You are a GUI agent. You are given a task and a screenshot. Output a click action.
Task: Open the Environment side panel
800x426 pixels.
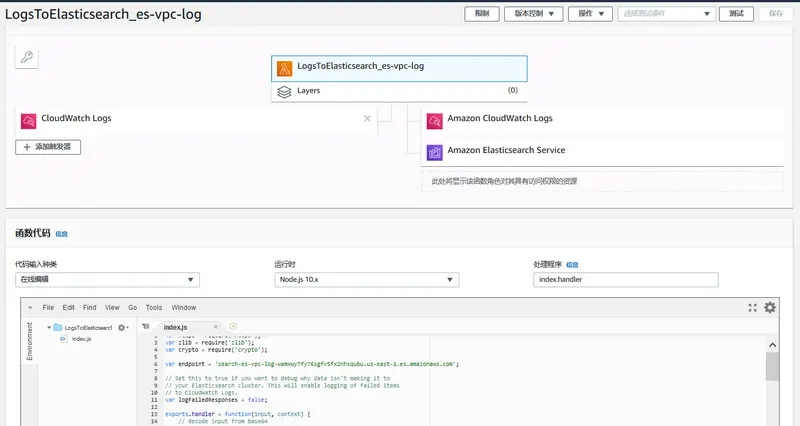tap(29, 341)
